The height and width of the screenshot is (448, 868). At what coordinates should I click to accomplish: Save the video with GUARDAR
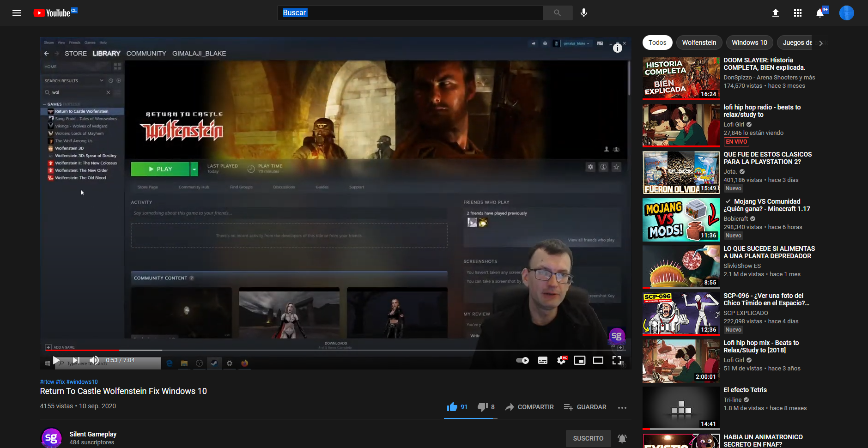pos(585,407)
